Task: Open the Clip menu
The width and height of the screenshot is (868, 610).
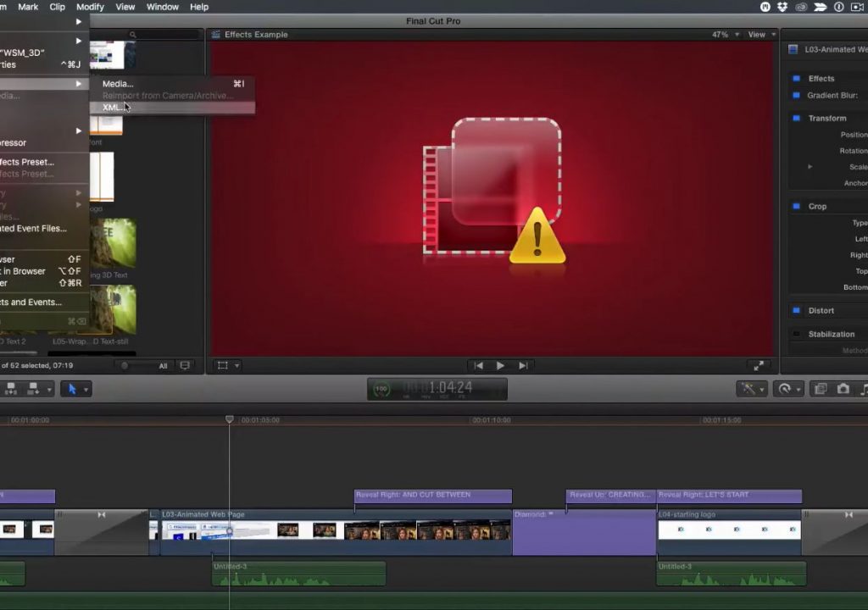Action: [x=57, y=7]
